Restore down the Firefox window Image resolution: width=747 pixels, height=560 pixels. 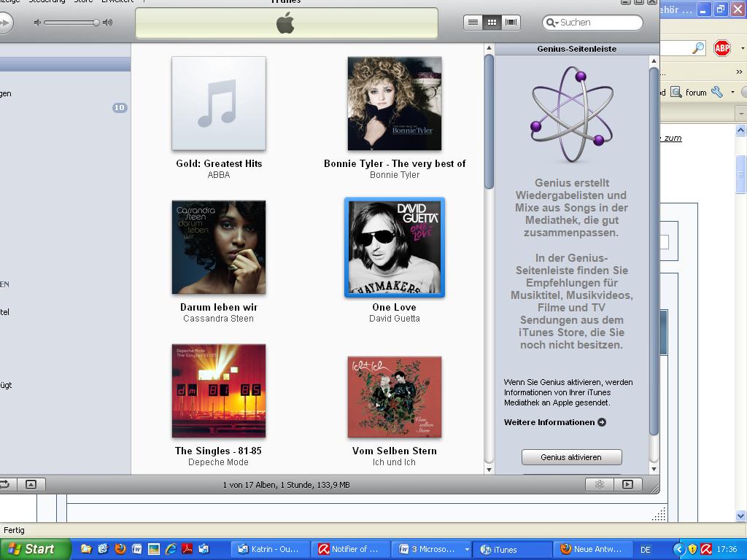720,9
